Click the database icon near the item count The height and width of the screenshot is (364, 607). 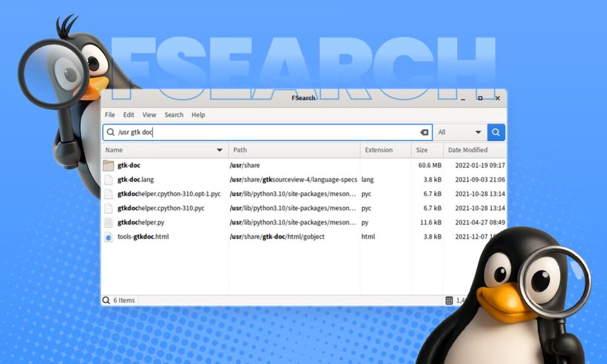click(450, 300)
